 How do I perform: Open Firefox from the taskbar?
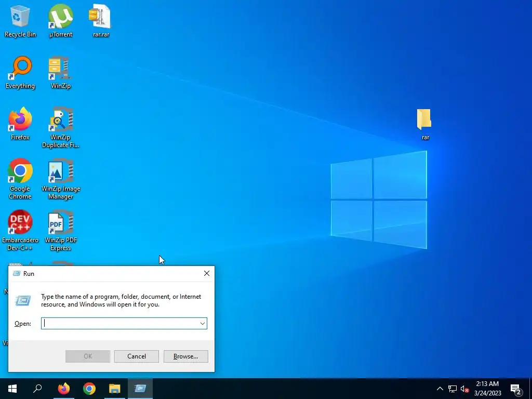tap(64, 389)
